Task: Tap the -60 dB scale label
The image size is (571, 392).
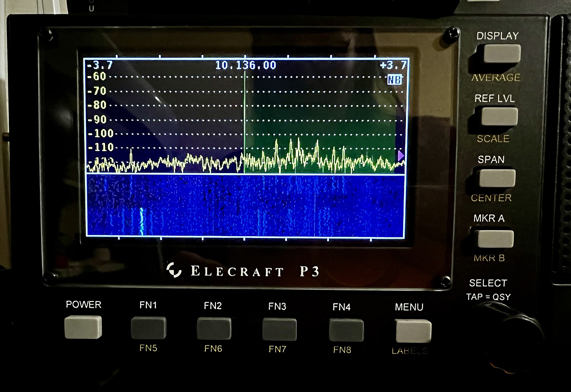Action: point(97,76)
